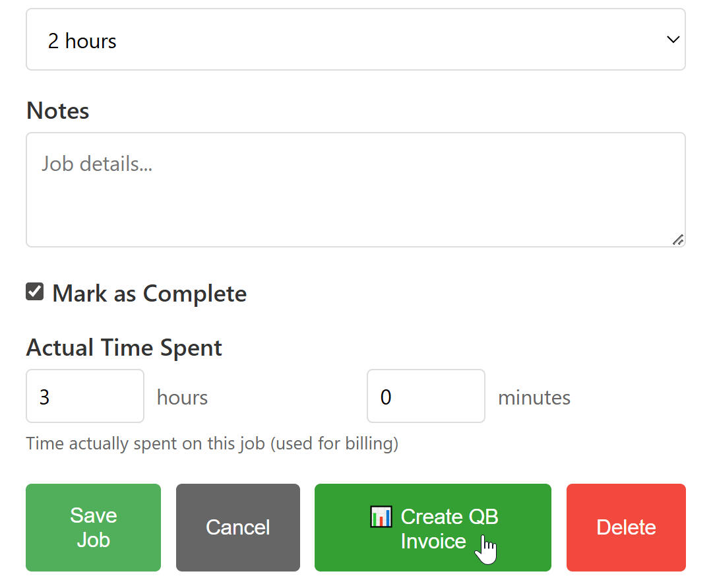Click the actual hours input field
Viewport: 713px width, 588px height.
coord(84,396)
